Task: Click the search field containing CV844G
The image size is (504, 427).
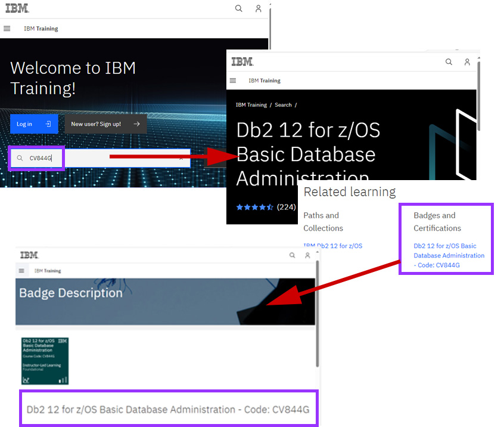Action: pyautogui.click(x=101, y=158)
